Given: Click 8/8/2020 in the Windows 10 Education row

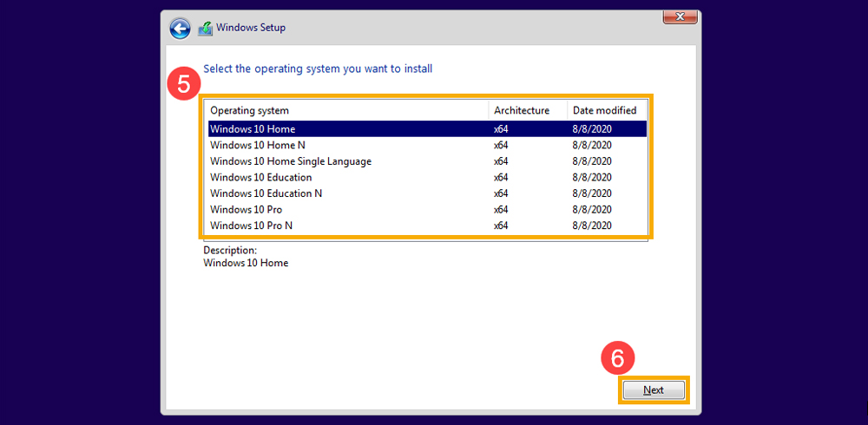Looking at the screenshot, I should (x=592, y=177).
